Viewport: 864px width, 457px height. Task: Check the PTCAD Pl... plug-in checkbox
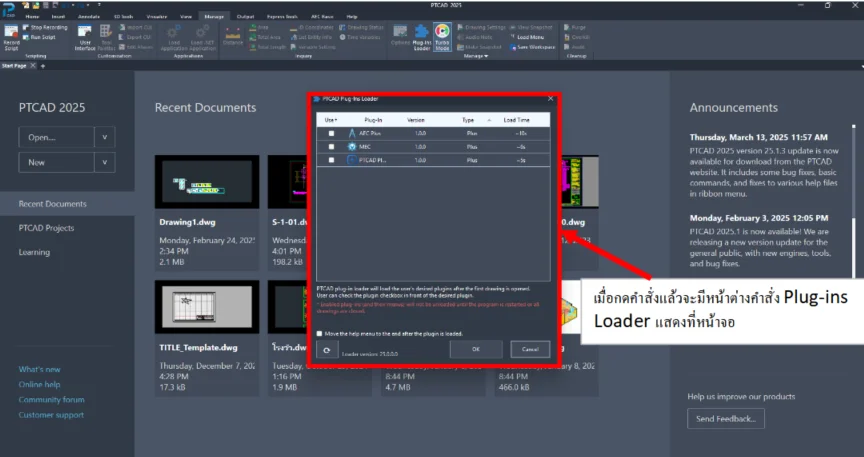[331, 160]
